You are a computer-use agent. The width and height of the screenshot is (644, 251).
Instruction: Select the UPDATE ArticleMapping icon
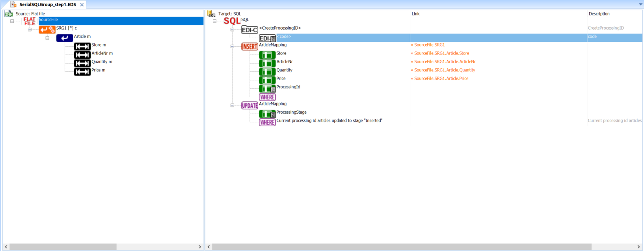(249, 106)
